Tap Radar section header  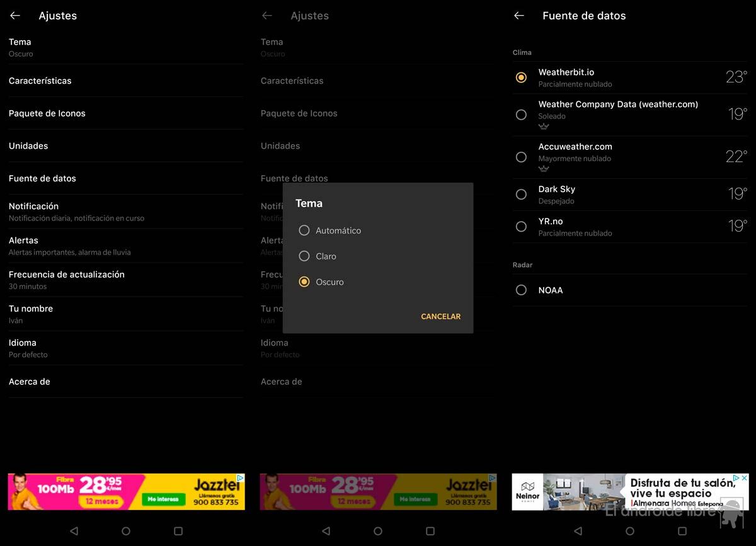point(523,265)
